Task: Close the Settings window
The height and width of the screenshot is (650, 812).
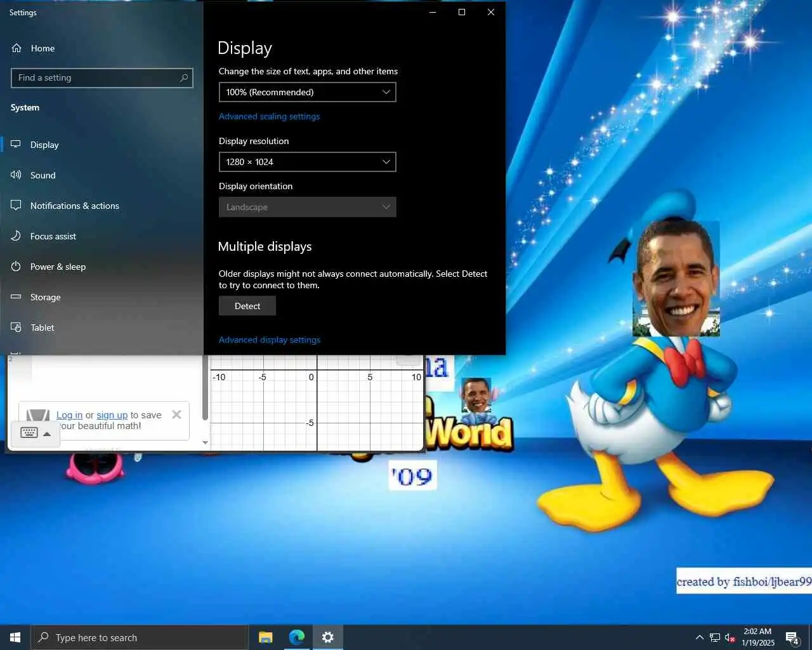Action: tap(491, 12)
